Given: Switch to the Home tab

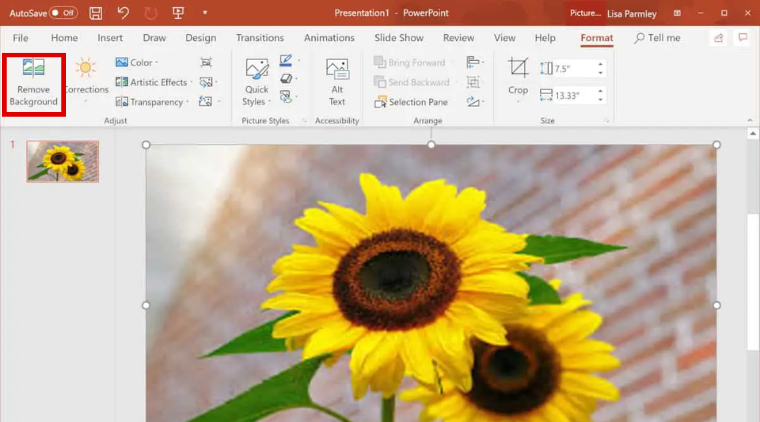Looking at the screenshot, I should click(x=64, y=38).
